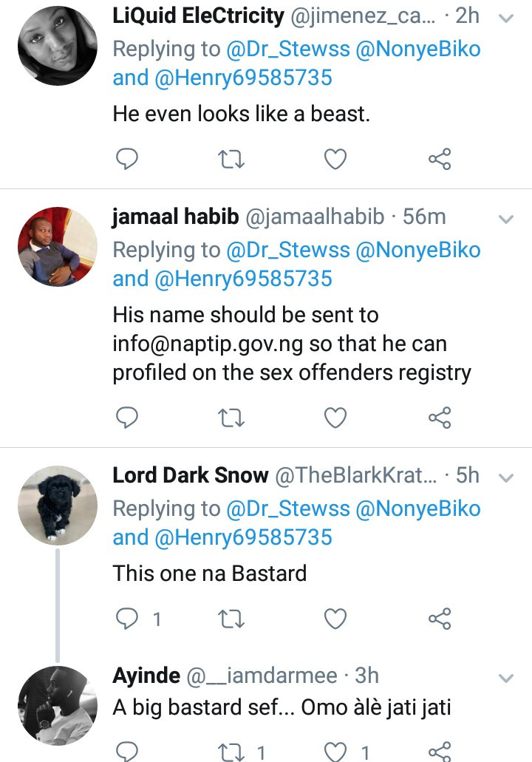Open Lord Dark Snow's dog avatar

coord(57,506)
